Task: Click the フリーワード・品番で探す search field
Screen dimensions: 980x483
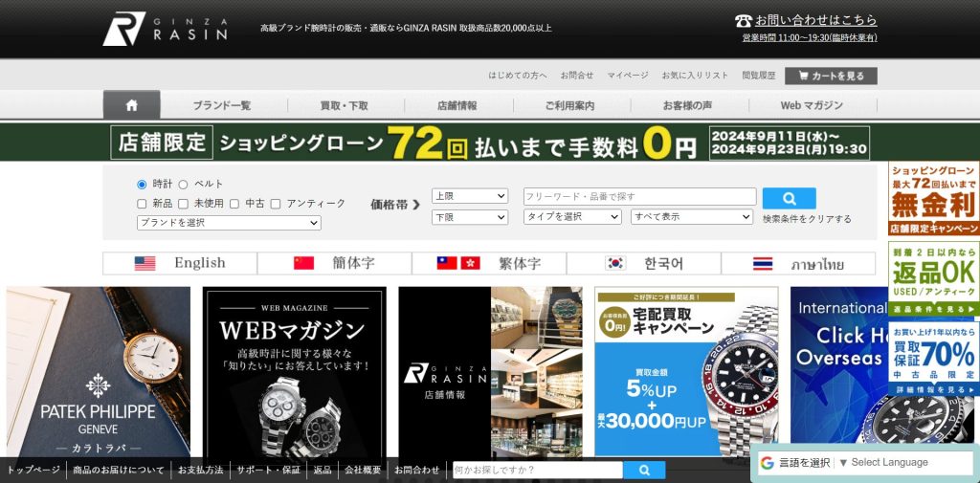Action: click(640, 196)
